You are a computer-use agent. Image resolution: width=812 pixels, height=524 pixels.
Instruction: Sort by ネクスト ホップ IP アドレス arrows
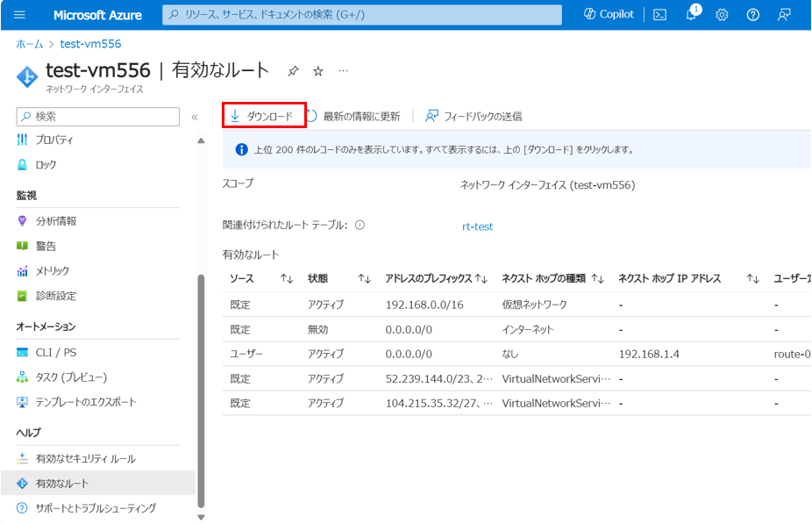(x=753, y=279)
